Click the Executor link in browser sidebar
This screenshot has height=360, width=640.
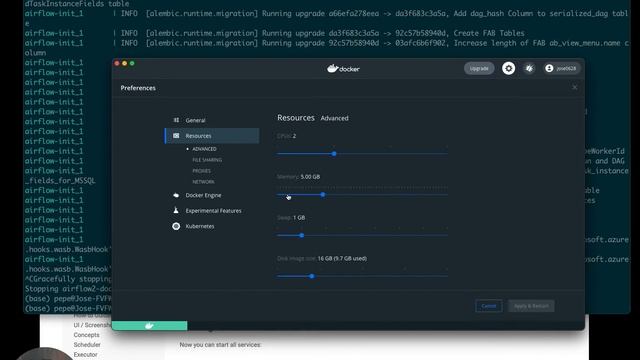pyautogui.click(x=85, y=354)
